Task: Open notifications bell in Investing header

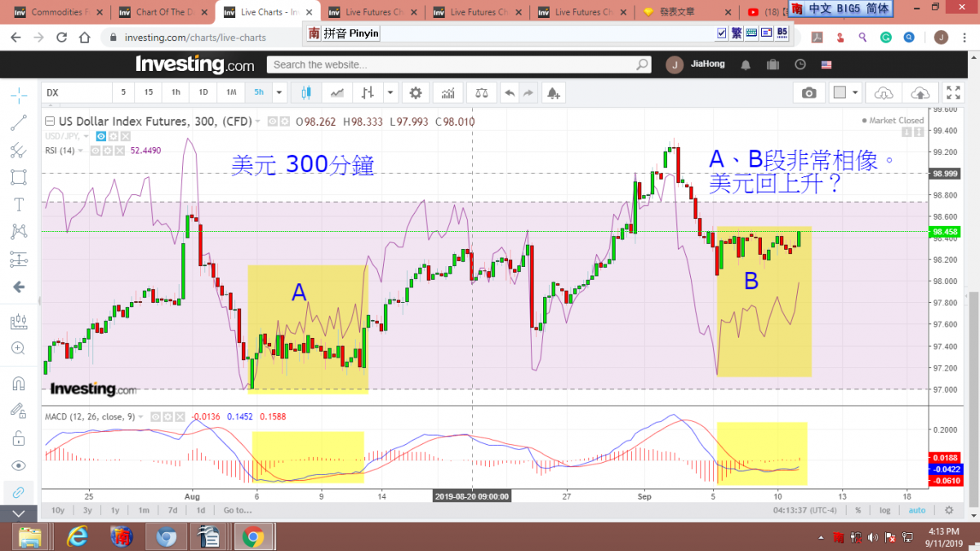Action: [x=746, y=64]
